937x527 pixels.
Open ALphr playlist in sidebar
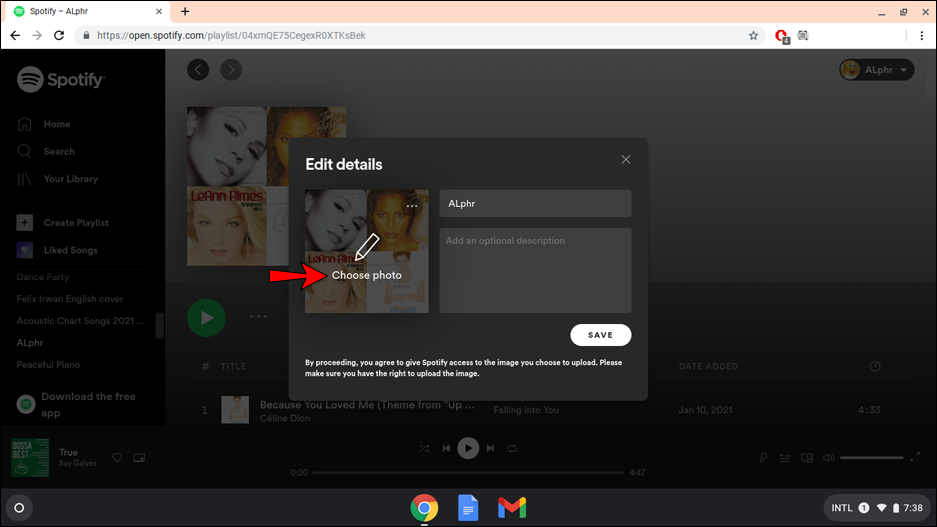tap(29, 342)
